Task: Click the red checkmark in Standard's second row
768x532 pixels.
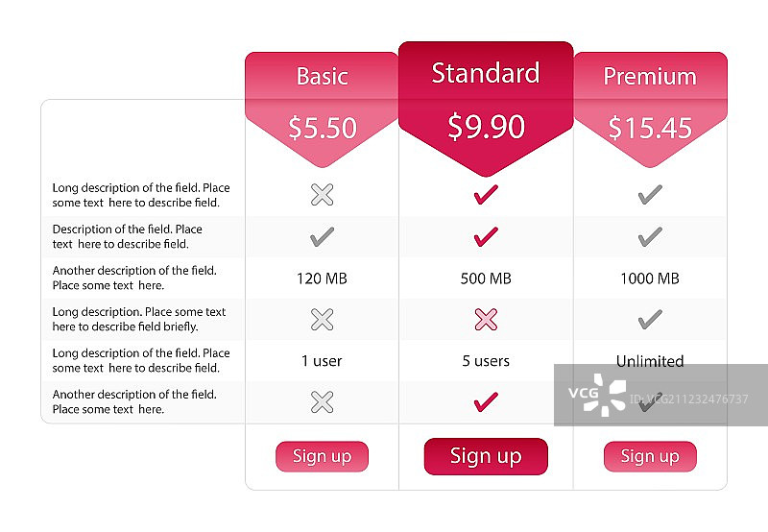Action: coord(486,236)
